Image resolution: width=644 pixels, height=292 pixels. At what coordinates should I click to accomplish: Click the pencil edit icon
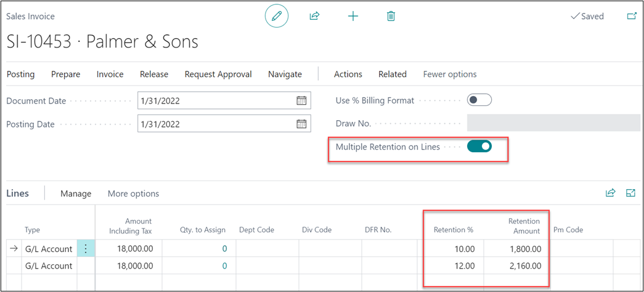coord(277,16)
